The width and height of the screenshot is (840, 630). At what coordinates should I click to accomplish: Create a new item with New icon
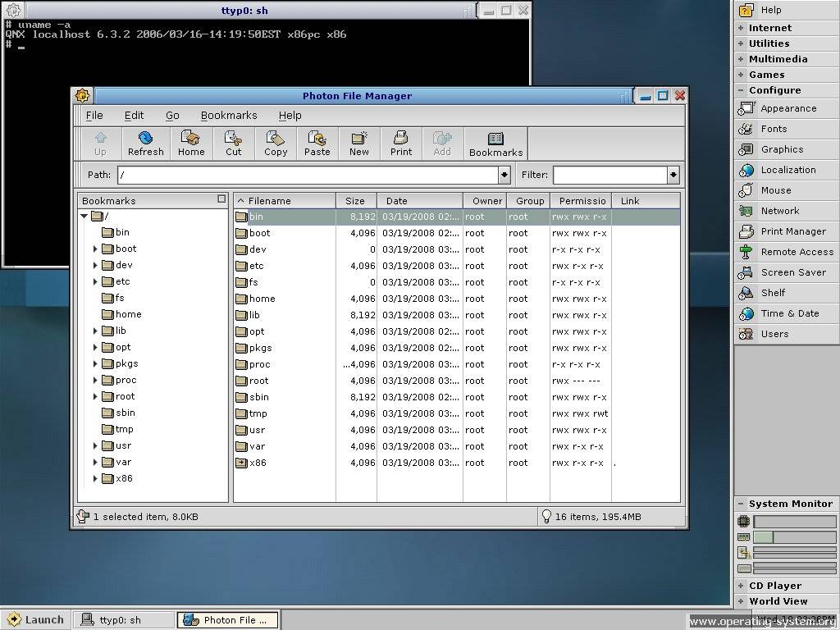click(359, 144)
